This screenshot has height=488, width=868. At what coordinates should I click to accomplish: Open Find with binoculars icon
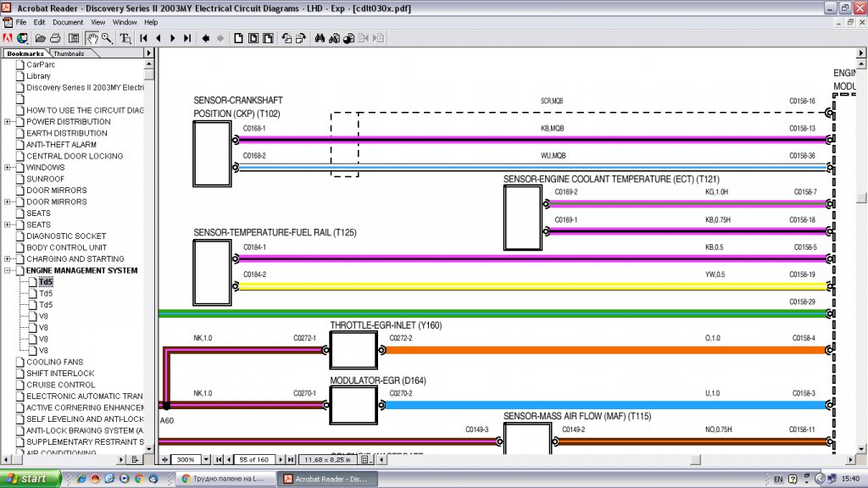(320, 38)
